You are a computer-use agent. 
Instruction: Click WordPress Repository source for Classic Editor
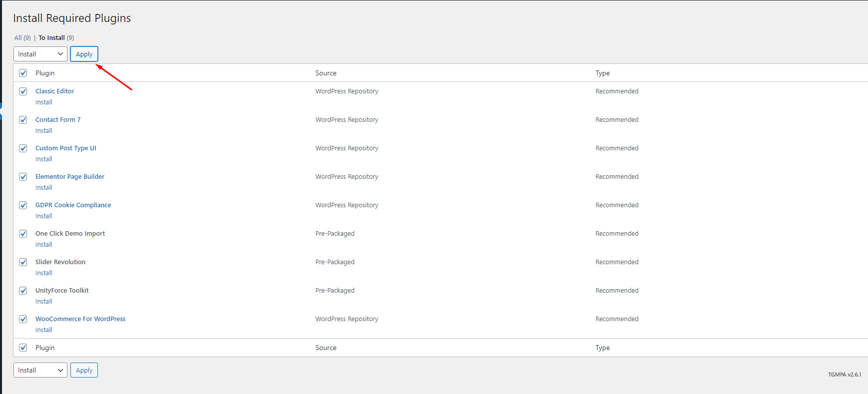[347, 91]
